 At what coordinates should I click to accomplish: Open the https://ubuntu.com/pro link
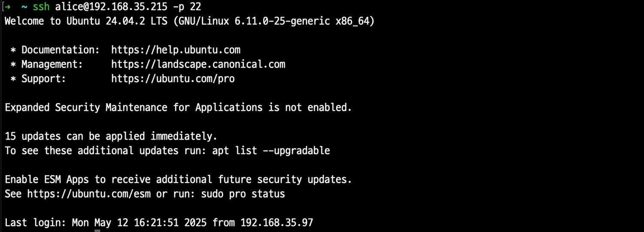click(173, 79)
